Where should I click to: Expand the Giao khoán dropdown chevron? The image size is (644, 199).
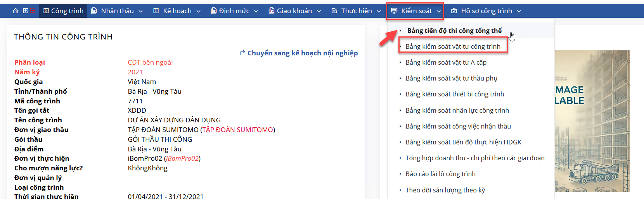(x=319, y=11)
